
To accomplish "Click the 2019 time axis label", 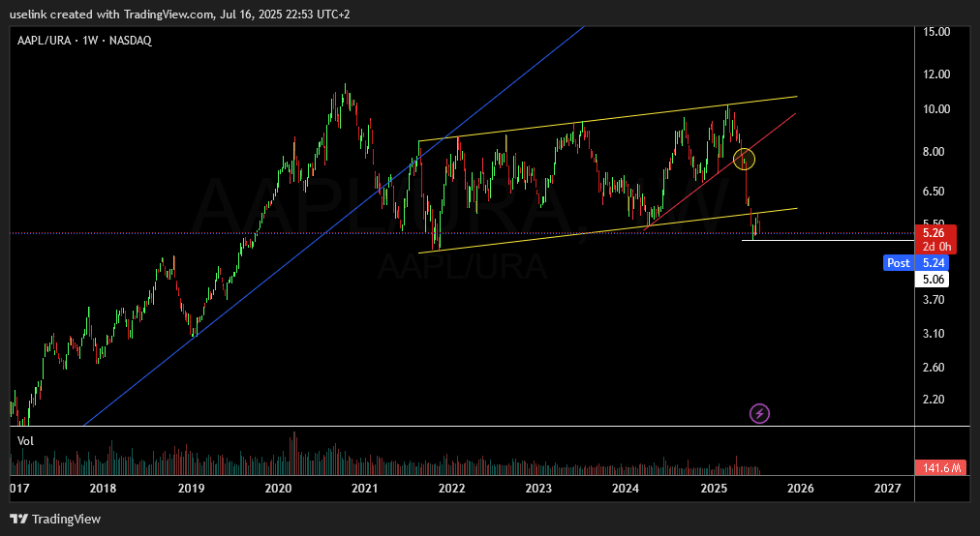I will [191, 489].
